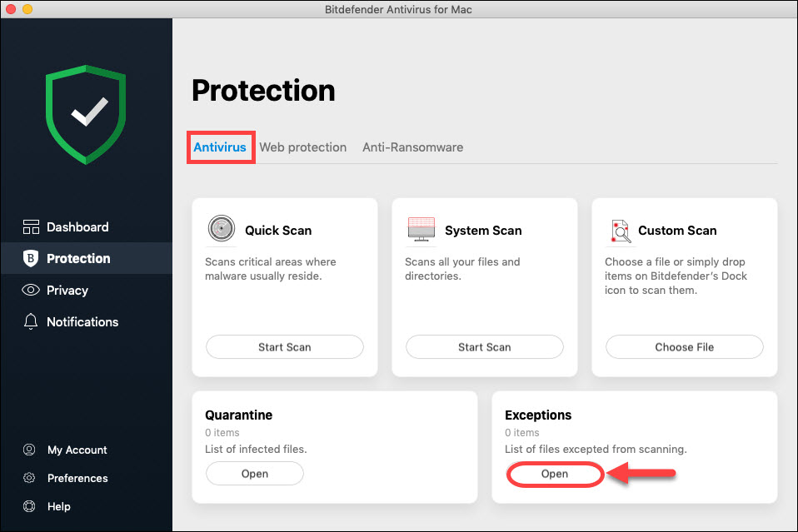
Task: Open the Quarantine list
Action: [x=254, y=473]
